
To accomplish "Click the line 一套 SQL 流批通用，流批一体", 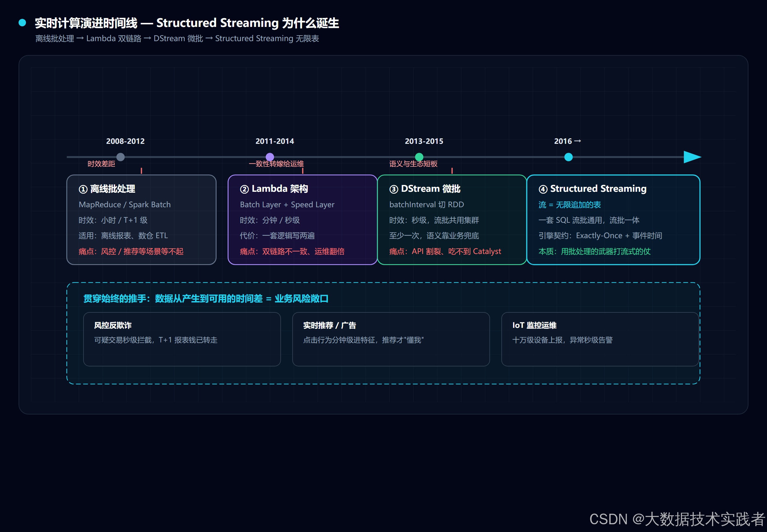I will (x=589, y=220).
